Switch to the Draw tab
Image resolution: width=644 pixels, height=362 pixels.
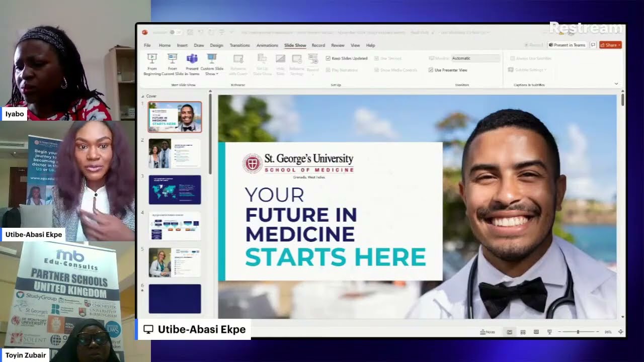[199, 45]
